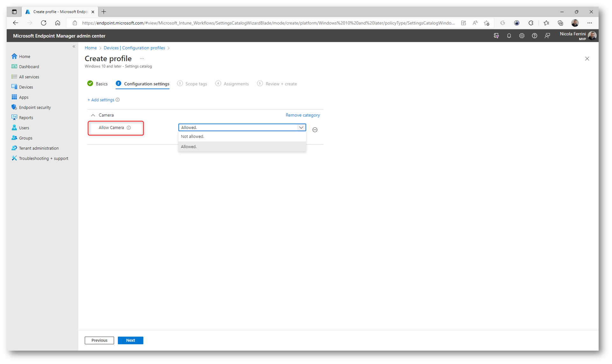Click the Previous button

[99, 340]
